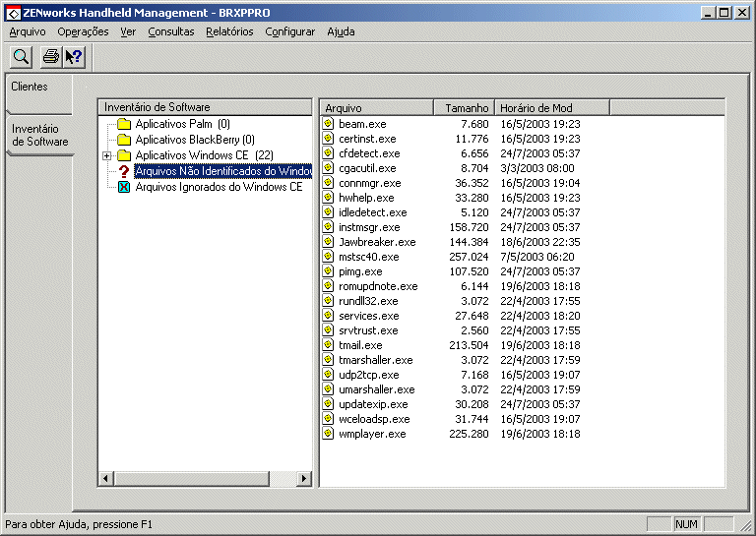This screenshot has height=536, width=756.
Task: Click the blue X ignored files icon
Action: tap(124, 187)
